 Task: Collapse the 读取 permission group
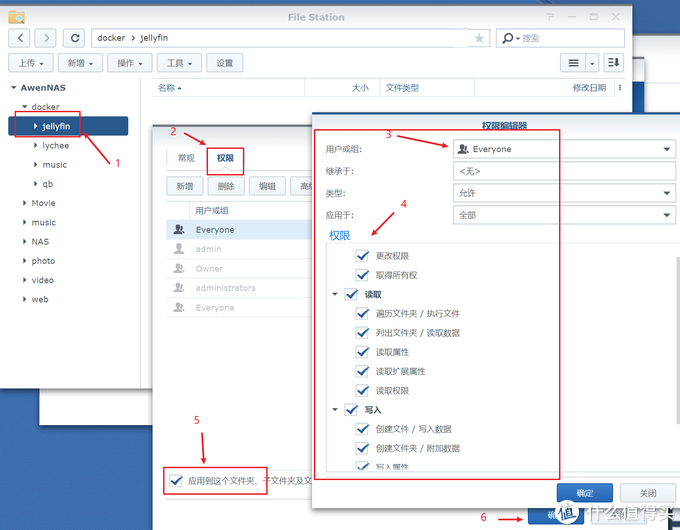[335, 295]
